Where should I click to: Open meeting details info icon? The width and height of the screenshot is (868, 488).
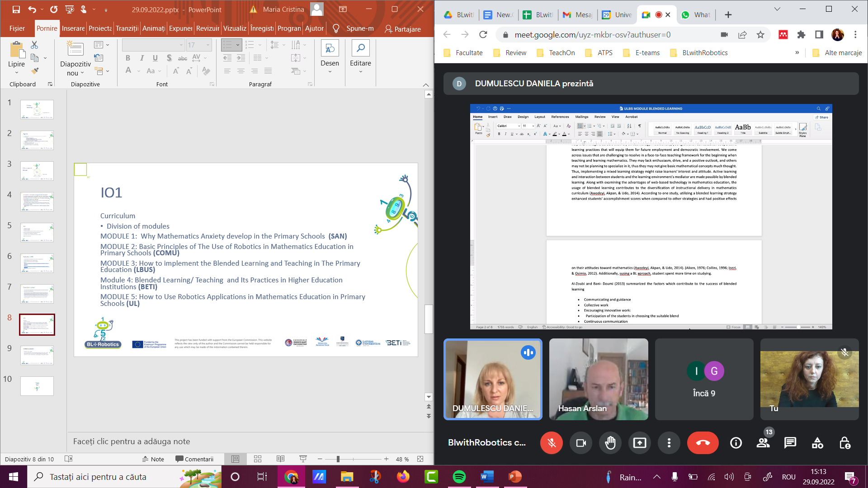pos(736,443)
